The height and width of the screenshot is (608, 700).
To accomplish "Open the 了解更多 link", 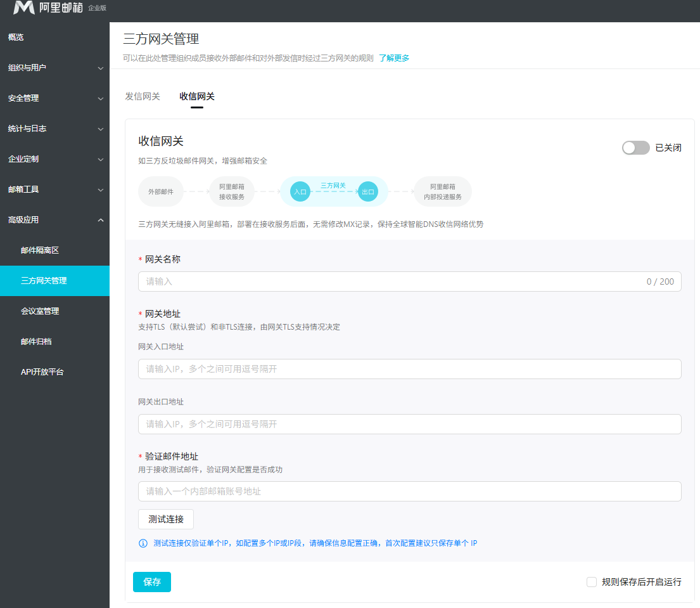I will pos(394,58).
